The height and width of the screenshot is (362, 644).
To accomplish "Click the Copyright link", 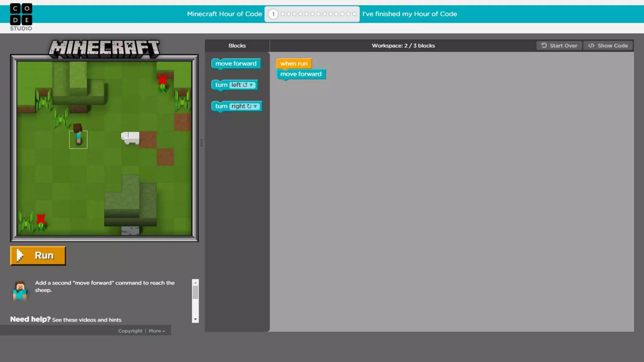I will [x=130, y=331].
